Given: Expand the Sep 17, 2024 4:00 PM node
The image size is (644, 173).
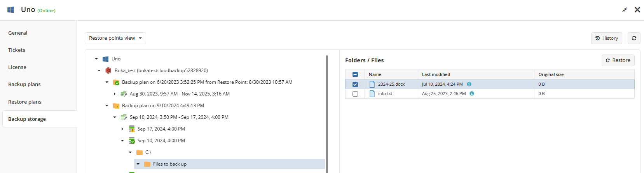Looking at the screenshot, I should click(122, 129).
